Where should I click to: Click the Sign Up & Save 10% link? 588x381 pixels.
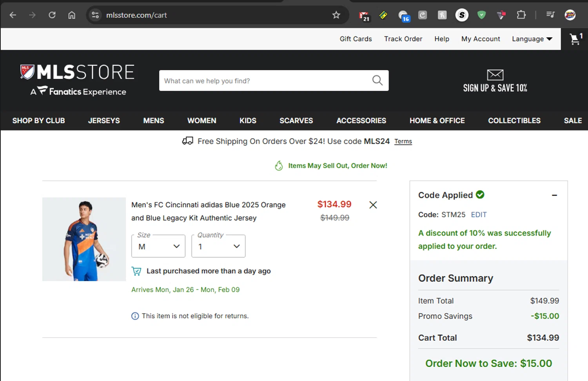[495, 88]
